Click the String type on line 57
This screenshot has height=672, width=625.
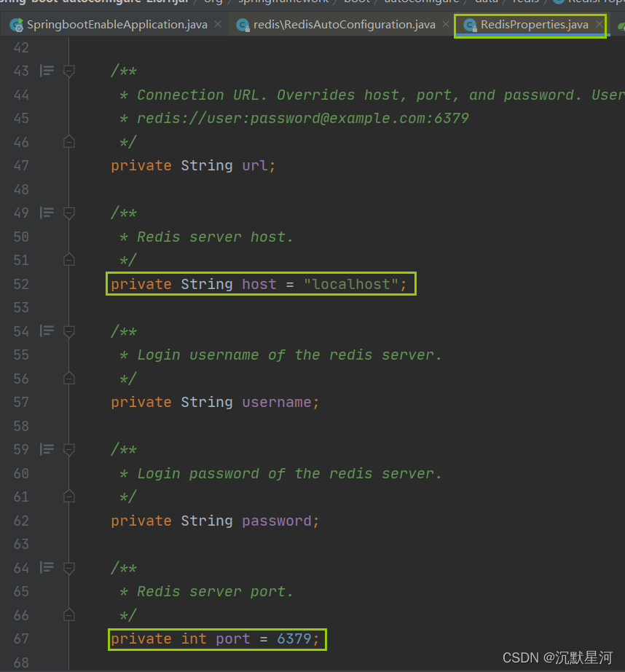click(x=207, y=402)
